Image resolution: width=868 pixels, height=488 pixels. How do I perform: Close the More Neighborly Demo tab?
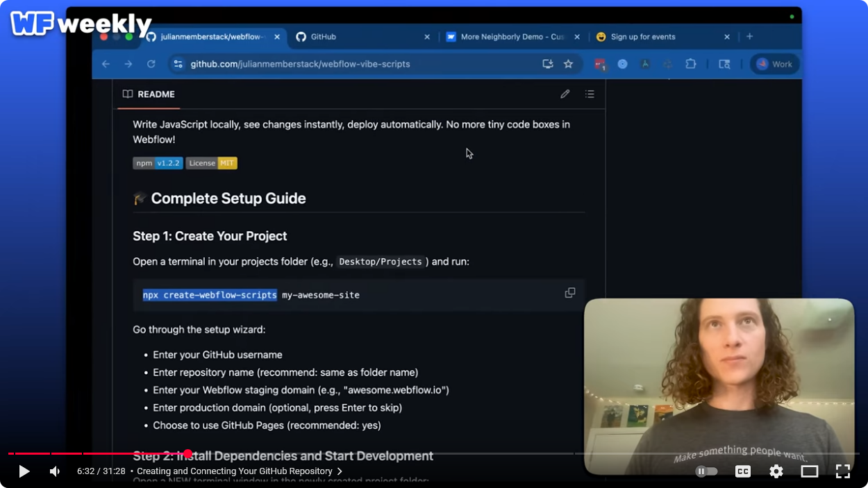pyautogui.click(x=577, y=37)
